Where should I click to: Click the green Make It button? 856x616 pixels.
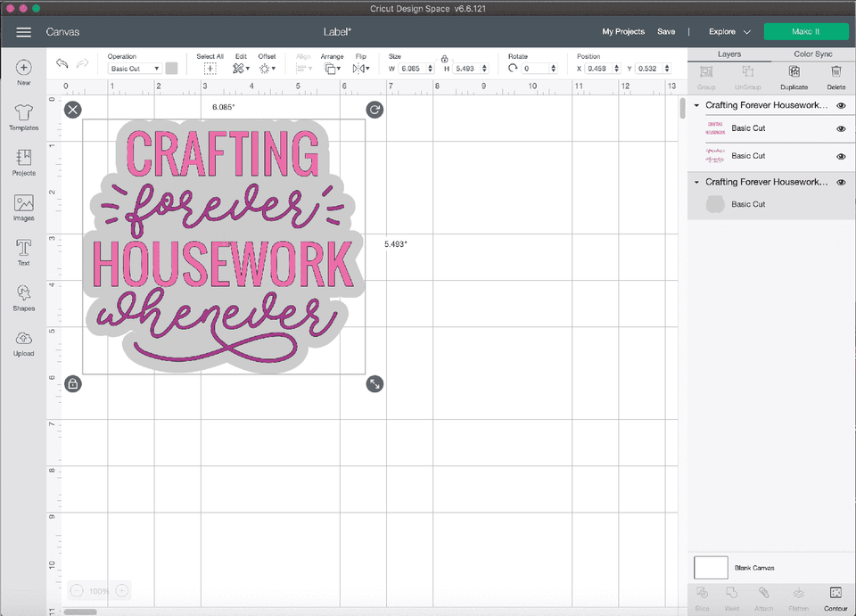805,30
